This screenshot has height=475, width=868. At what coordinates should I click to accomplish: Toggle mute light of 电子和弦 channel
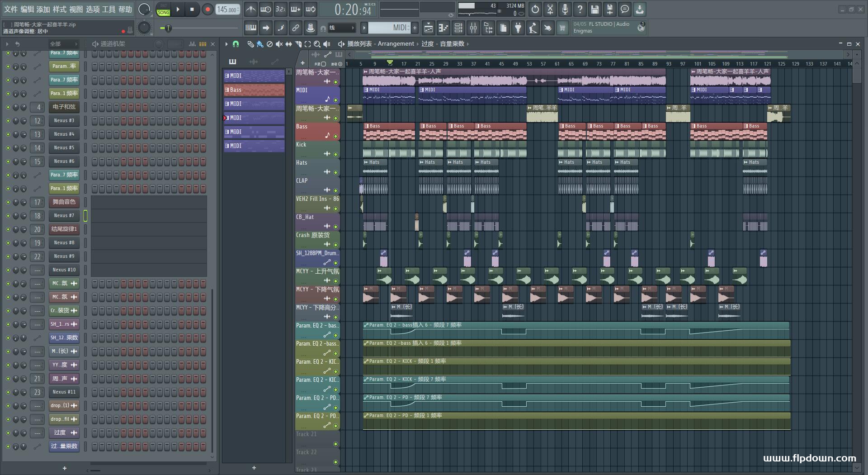point(8,107)
